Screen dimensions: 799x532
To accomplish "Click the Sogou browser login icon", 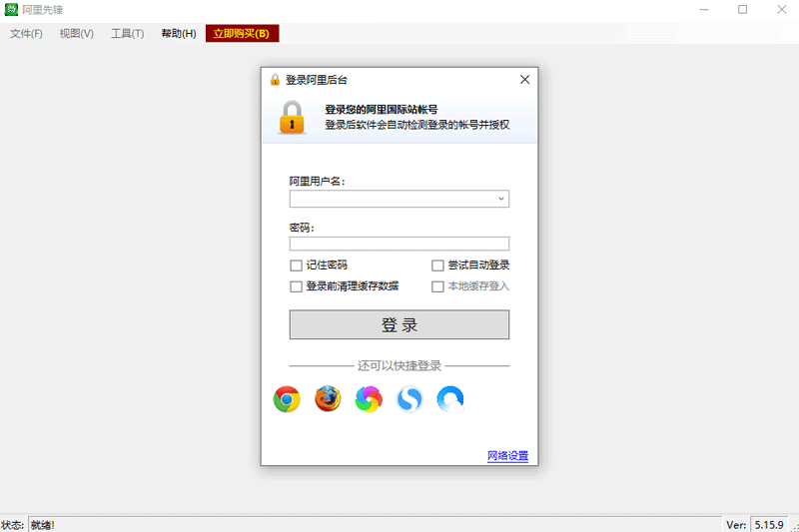I will 409,399.
